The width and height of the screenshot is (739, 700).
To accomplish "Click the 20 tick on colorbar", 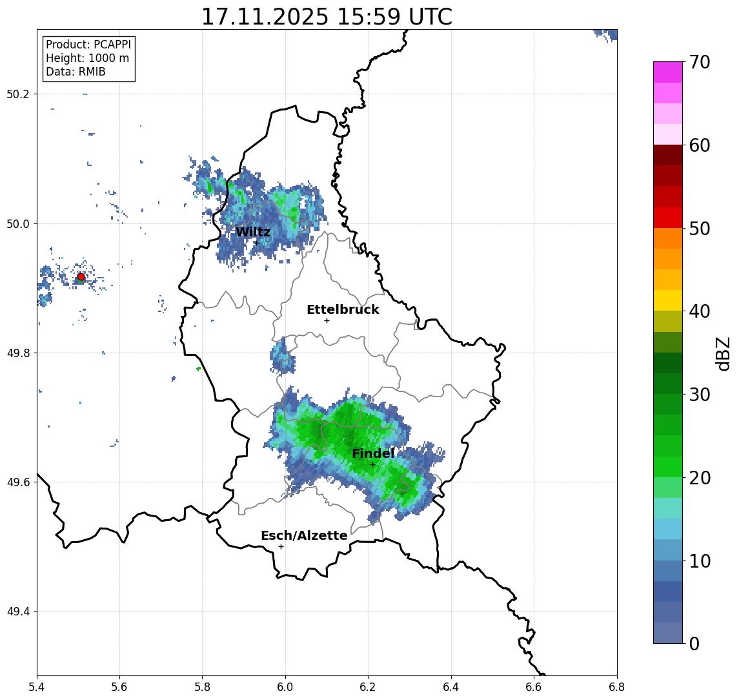I will tap(700, 477).
